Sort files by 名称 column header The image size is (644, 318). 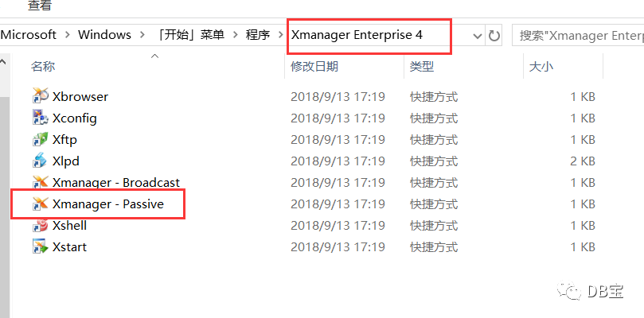[x=43, y=67]
